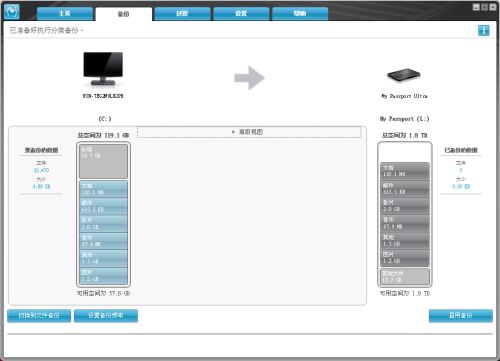The image size is (500, 361).
Task: Click 设置备份频率 button
Action: [x=106, y=315]
